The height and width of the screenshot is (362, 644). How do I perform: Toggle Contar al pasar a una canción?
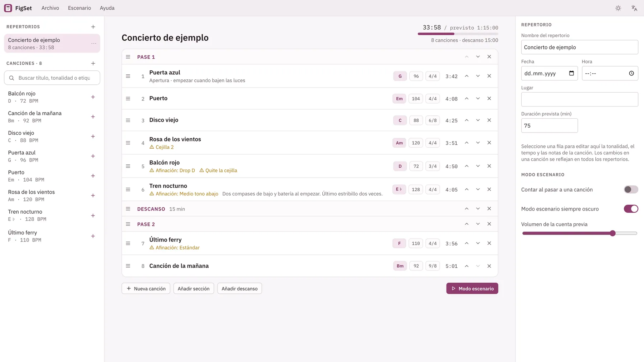631,189
